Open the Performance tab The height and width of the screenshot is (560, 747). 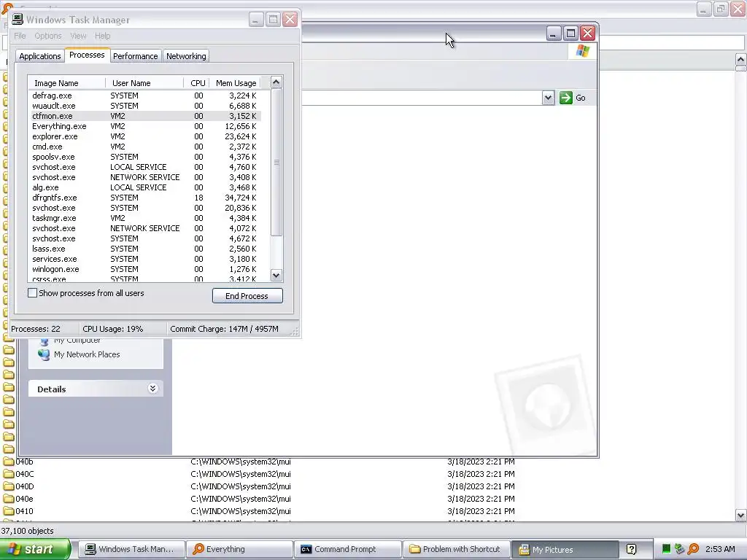point(135,56)
